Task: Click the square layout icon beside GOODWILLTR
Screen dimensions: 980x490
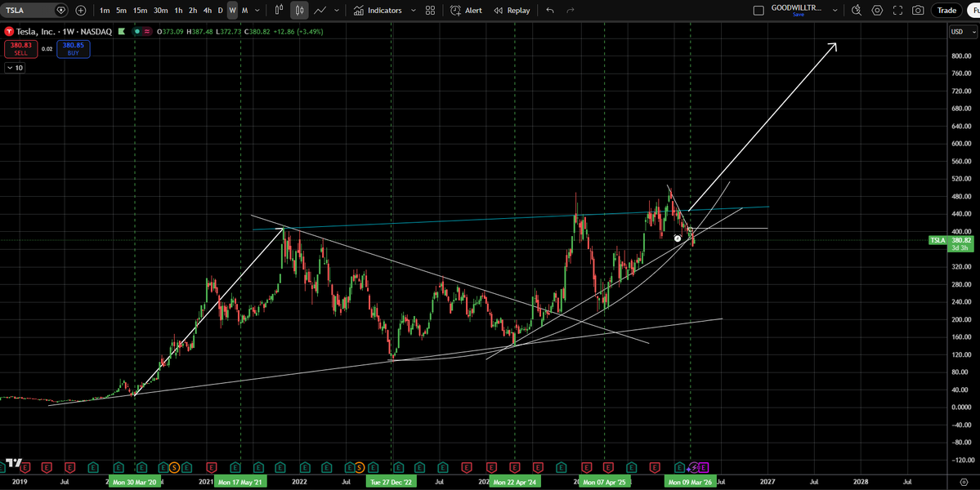Action: pos(758,10)
